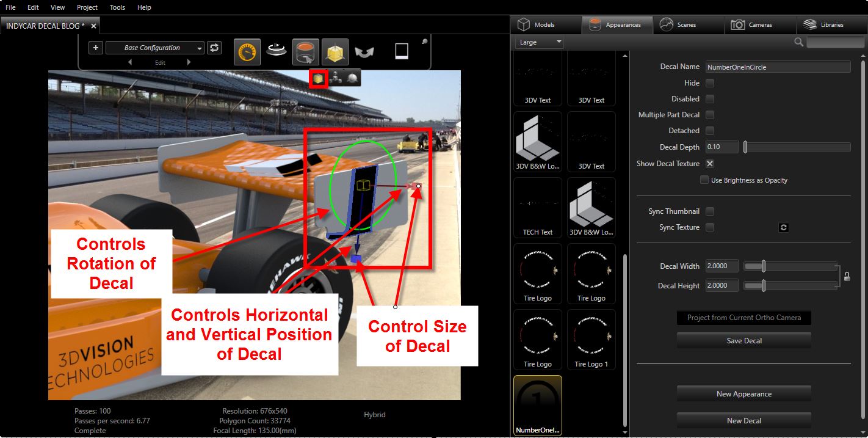Open the Base Configuration dropdown
The image size is (868, 438).
pyautogui.click(x=155, y=48)
